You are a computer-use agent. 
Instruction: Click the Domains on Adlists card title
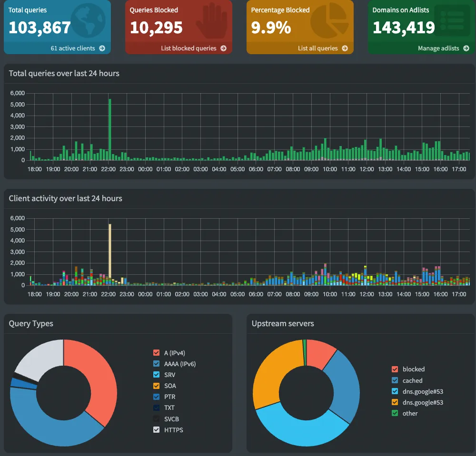tap(401, 10)
